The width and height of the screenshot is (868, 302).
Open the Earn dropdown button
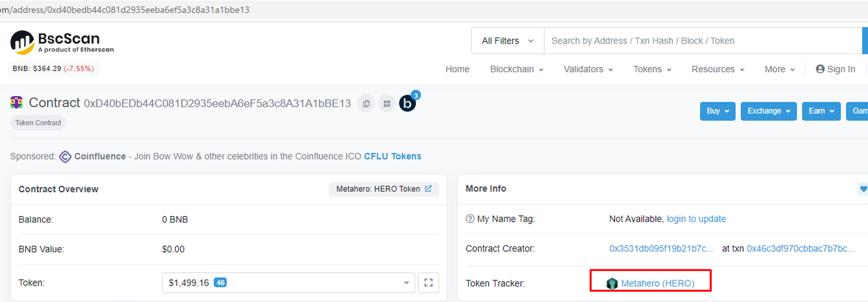(x=822, y=111)
